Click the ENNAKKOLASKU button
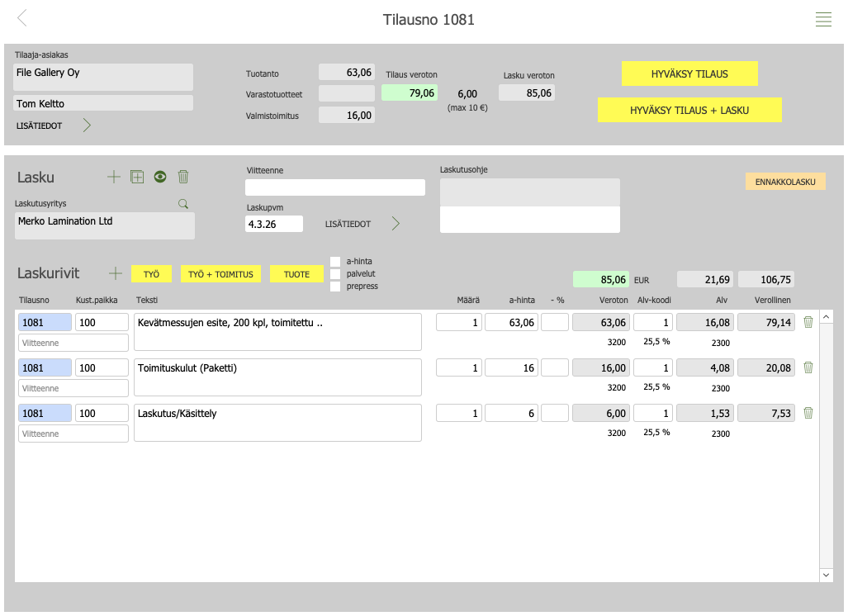This screenshot has height=616, width=848. tap(784, 182)
